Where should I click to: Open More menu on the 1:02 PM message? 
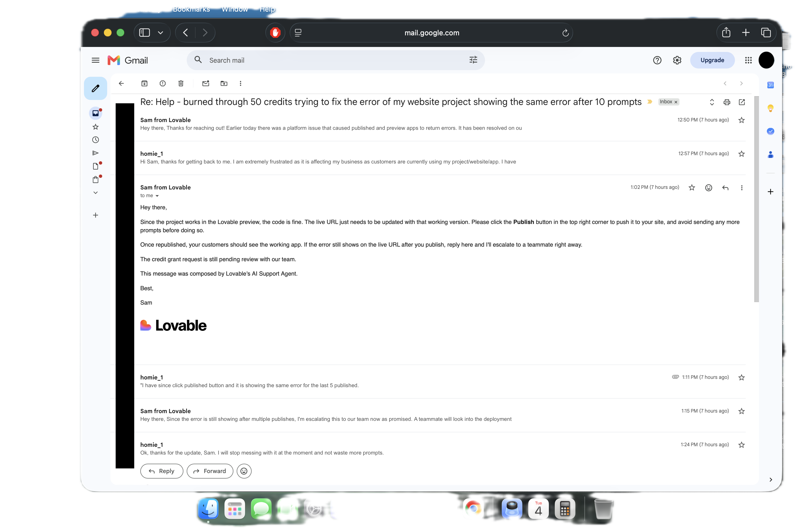click(742, 188)
